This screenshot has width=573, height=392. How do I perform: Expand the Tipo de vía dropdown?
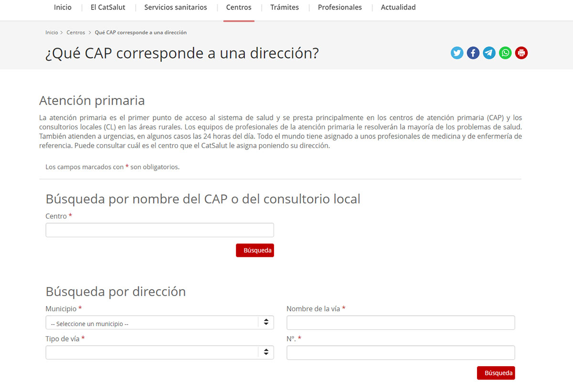pos(159,352)
